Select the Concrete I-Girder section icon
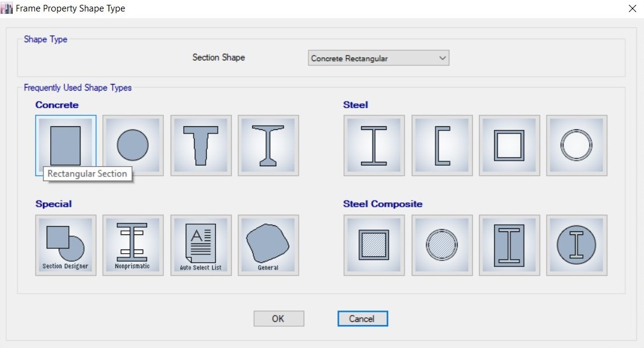The width and height of the screenshot is (644, 348). coord(268,145)
